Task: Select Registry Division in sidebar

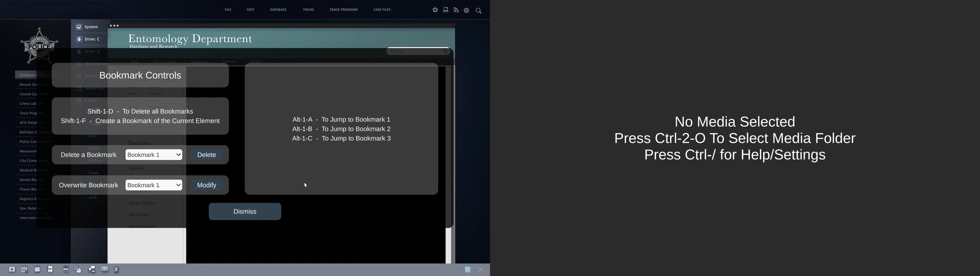Action: pos(33,199)
